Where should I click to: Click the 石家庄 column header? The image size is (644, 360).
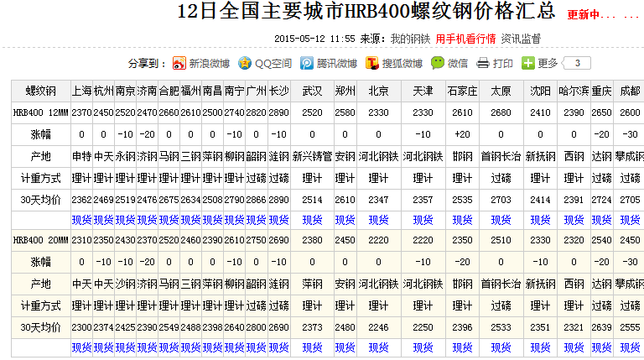tap(462, 91)
